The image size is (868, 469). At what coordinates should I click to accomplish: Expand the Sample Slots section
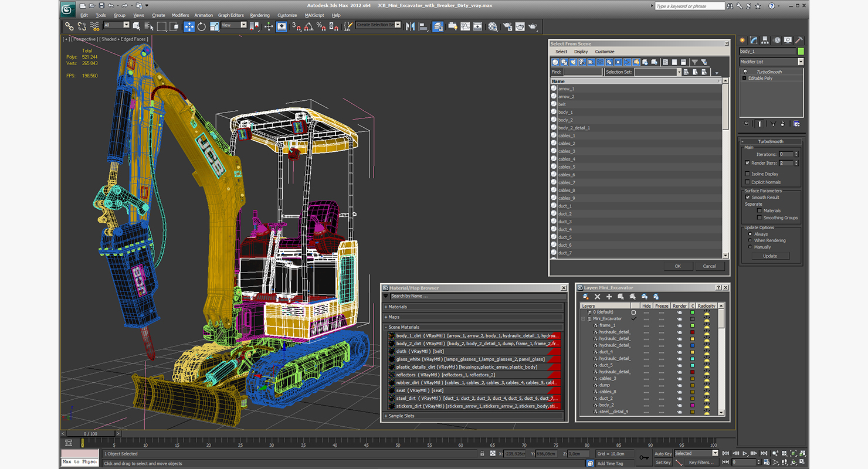click(x=473, y=416)
